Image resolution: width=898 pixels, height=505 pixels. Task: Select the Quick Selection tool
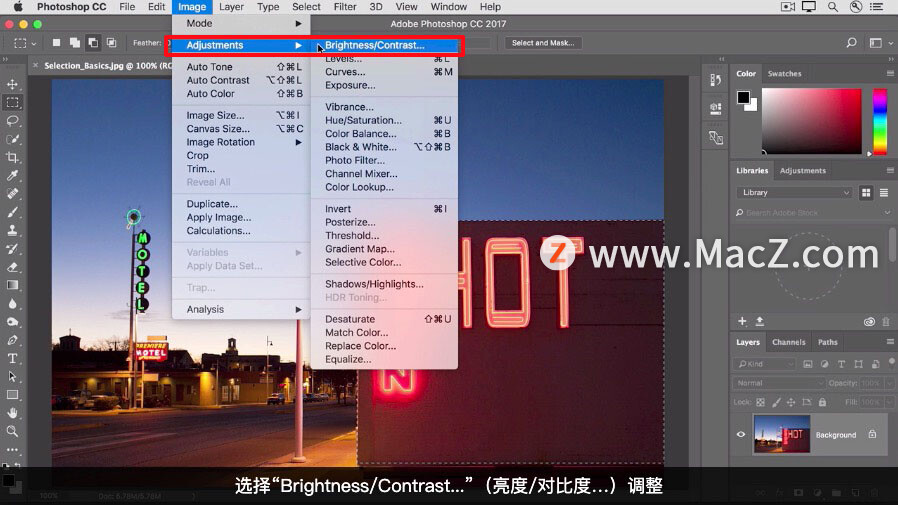pos(12,139)
